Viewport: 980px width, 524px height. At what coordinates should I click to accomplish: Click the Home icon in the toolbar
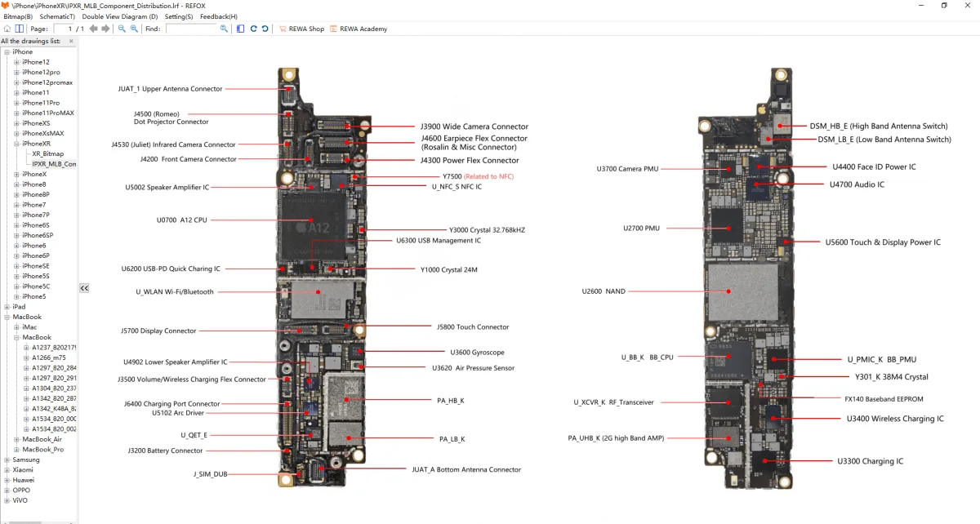click(7, 29)
